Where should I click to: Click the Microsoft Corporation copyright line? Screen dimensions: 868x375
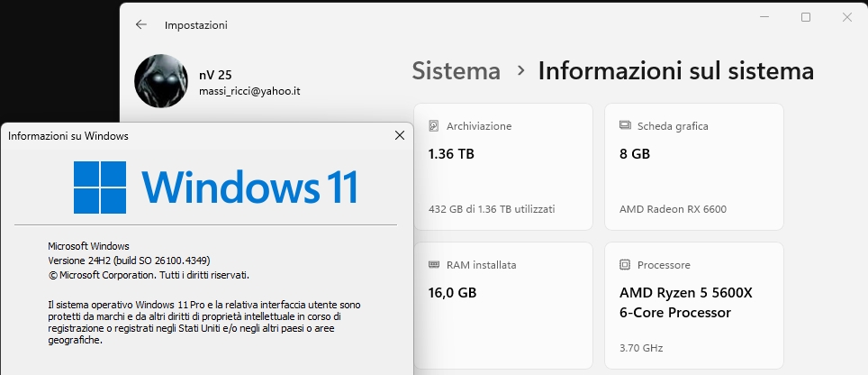pos(149,275)
